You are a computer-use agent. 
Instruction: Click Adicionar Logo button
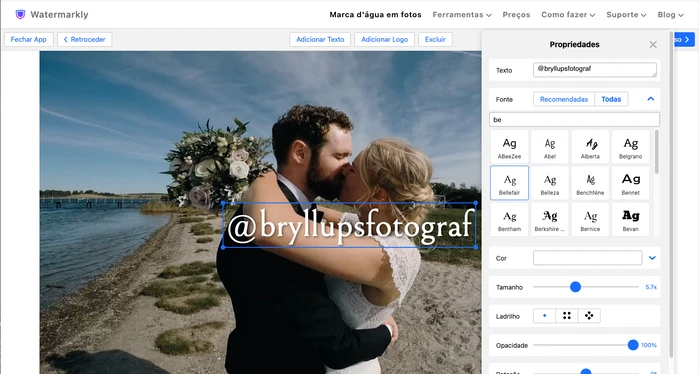pos(384,39)
